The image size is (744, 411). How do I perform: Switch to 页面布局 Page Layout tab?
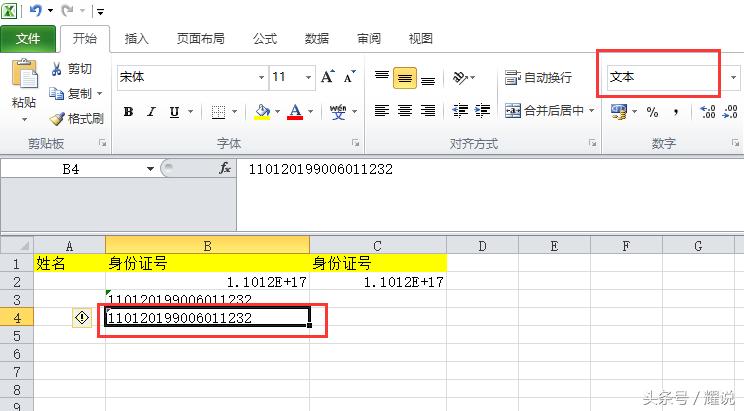click(201, 38)
